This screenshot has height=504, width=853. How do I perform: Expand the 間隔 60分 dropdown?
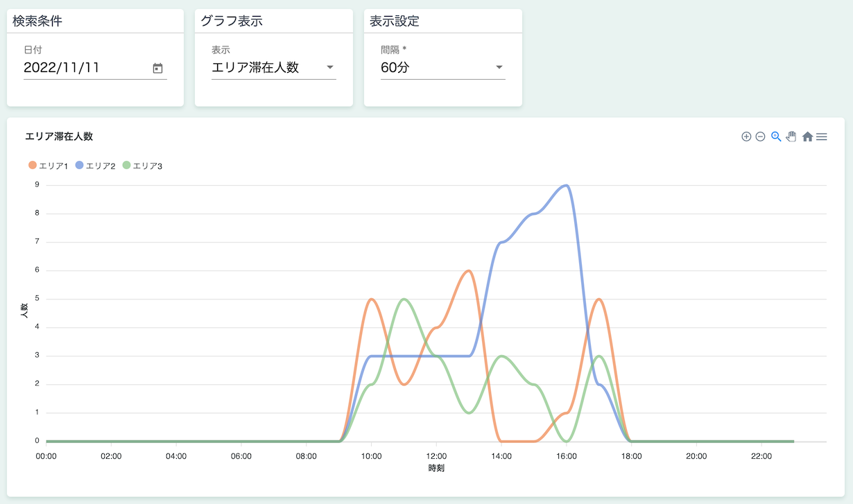click(x=442, y=67)
